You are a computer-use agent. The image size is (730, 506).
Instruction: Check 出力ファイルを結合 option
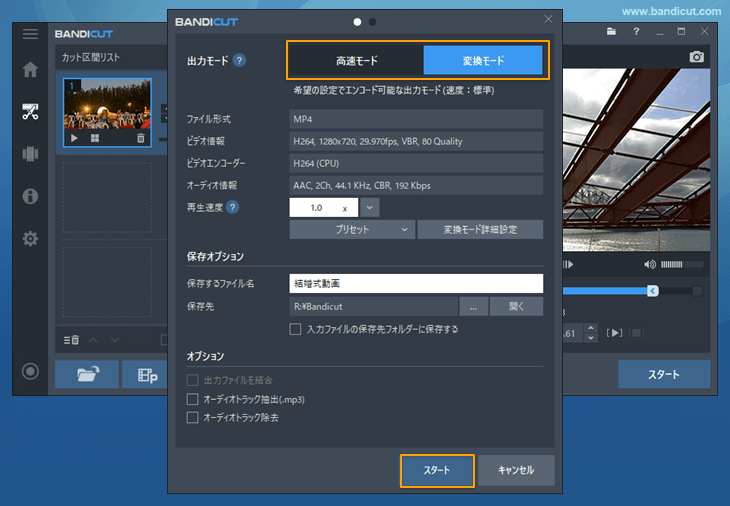[192, 380]
